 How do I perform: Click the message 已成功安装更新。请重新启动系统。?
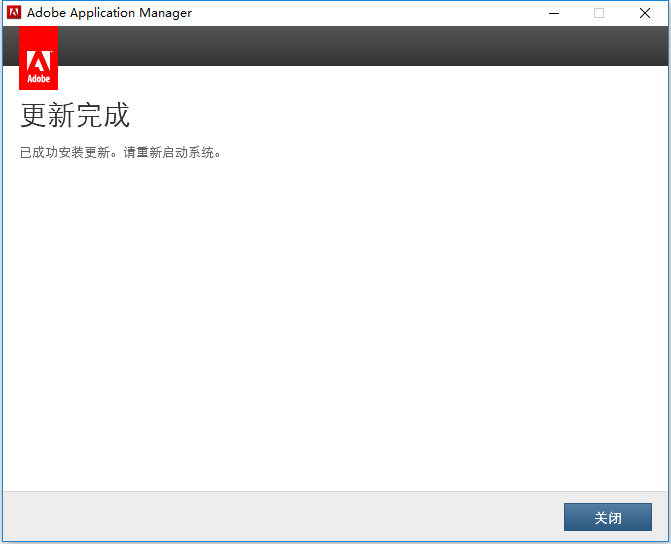point(120,152)
